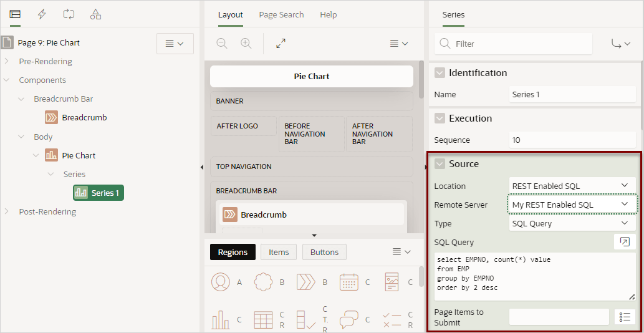Image resolution: width=644 pixels, height=333 pixels.
Task: Switch to the Help tab
Action: click(x=328, y=15)
